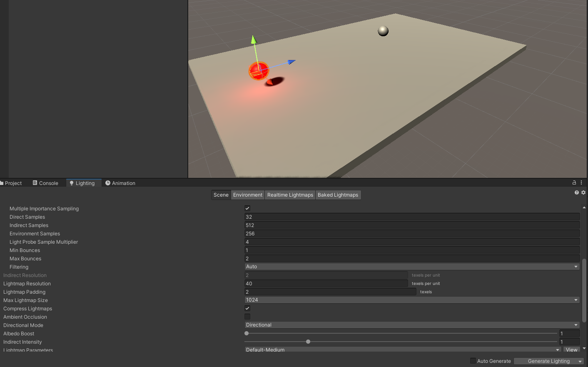Open the Environment tab
The height and width of the screenshot is (367, 588).
coord(247,195)
